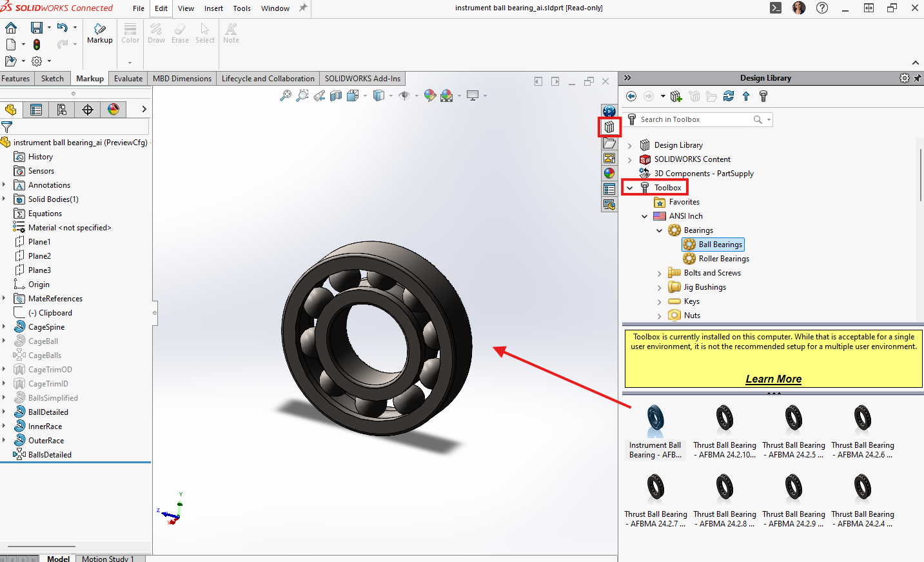Switch to the Features tab

15,78
